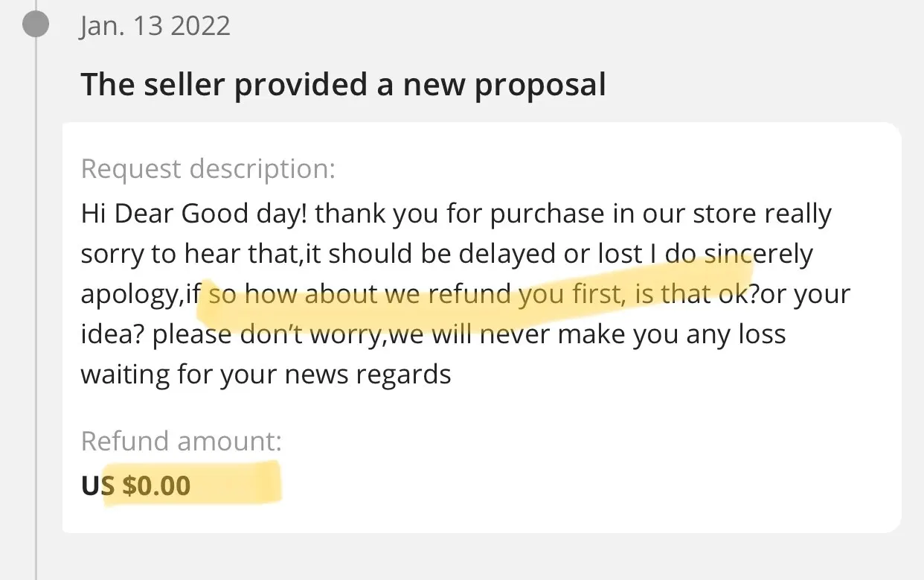Click the Request description label
Viewport: 924px width, 580px height.
point(208,169)
